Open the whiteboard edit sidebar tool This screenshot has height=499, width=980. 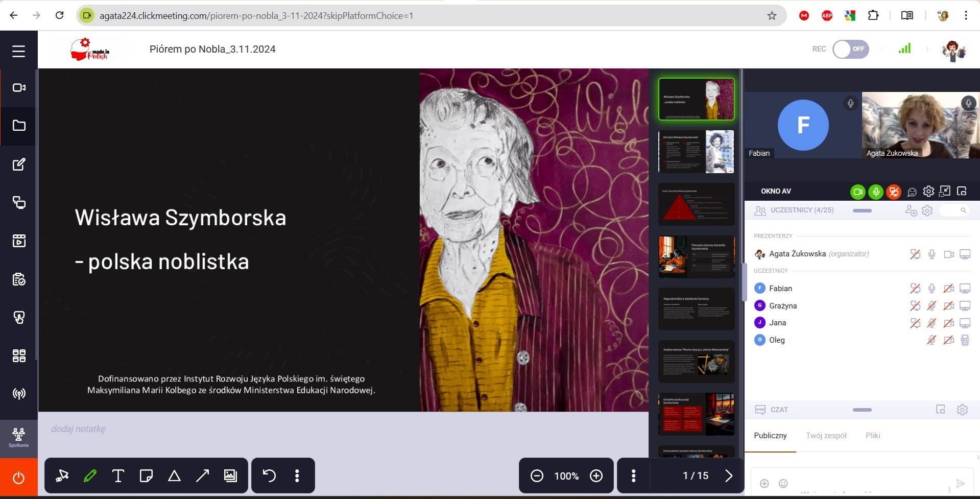point(19,164)
